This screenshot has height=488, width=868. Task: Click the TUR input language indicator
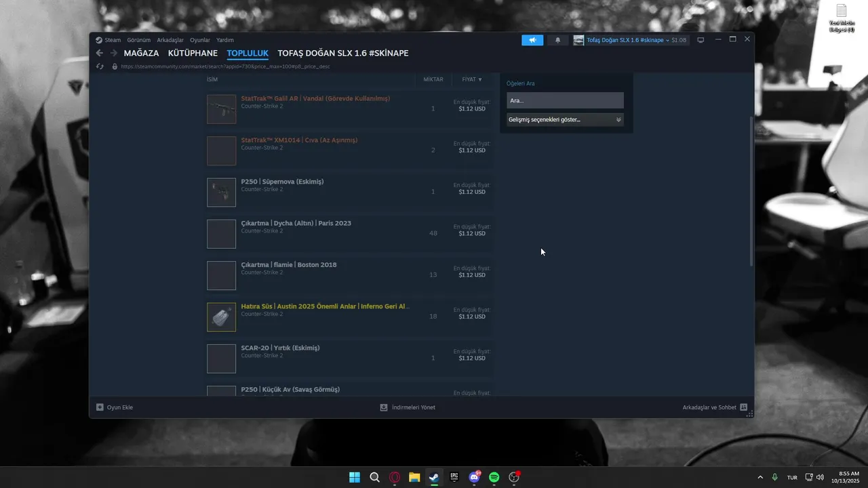point(792,477)
